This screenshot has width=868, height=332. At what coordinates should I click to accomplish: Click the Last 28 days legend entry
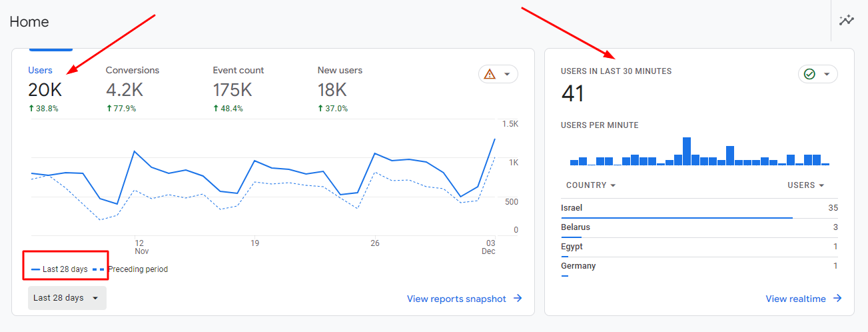coord(59,269)
